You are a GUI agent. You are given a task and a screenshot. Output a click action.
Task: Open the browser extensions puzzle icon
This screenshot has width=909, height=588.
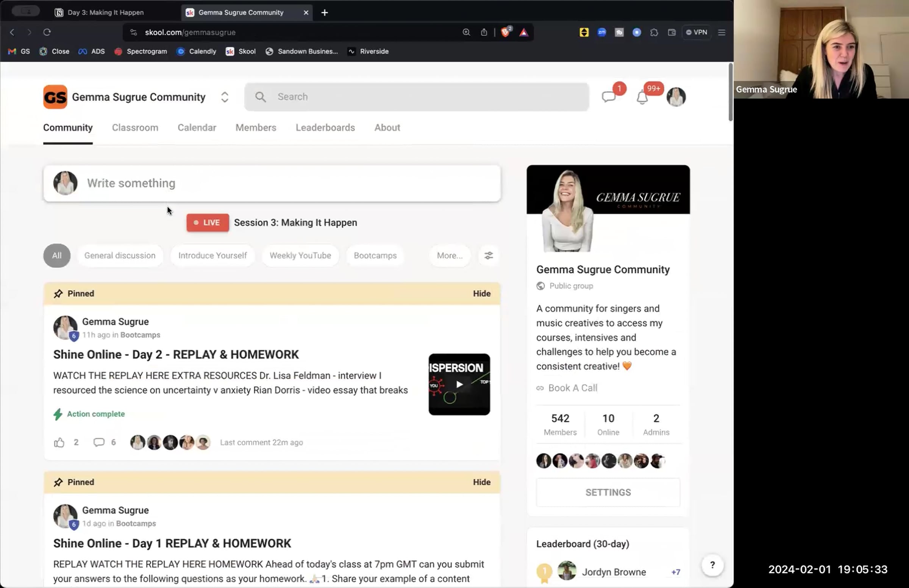pos(654,33)
